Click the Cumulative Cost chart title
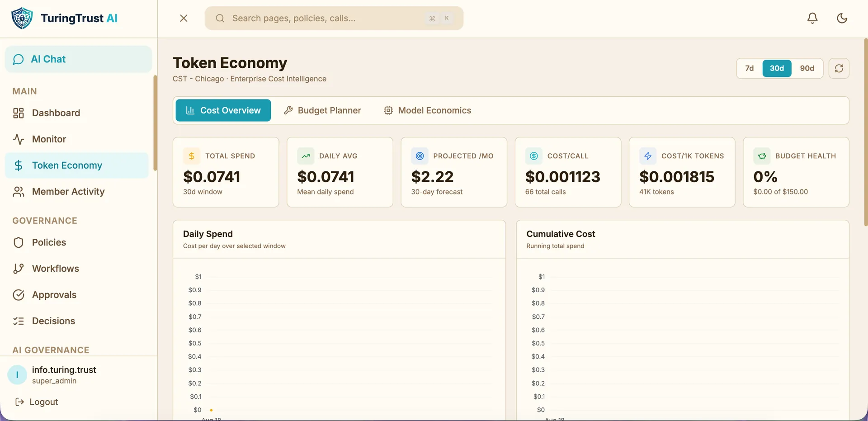 pyautogui.click(x=561, y=234)
